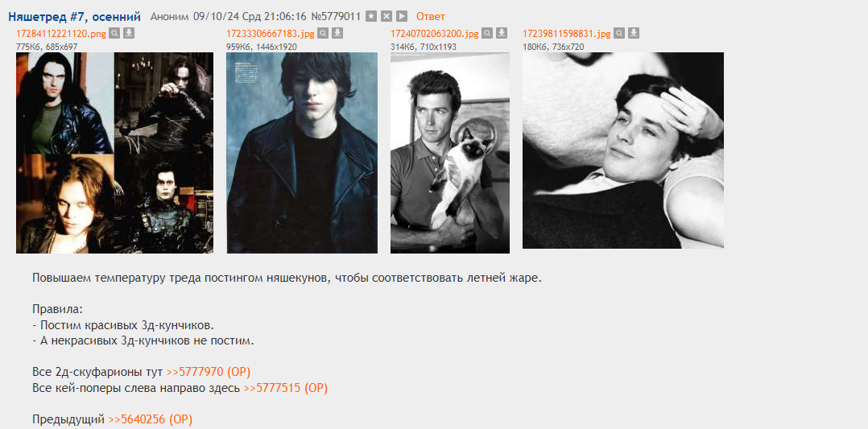Screen dimensions: 868x429
Task: Hide thread using the X icon
Action: pos(386,17)
